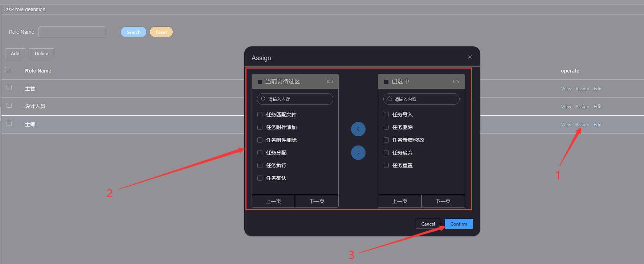Toggle the table header select-all checkbox
Image resolution: width=644 pixels, height=264 pixels.
[8, 70]
